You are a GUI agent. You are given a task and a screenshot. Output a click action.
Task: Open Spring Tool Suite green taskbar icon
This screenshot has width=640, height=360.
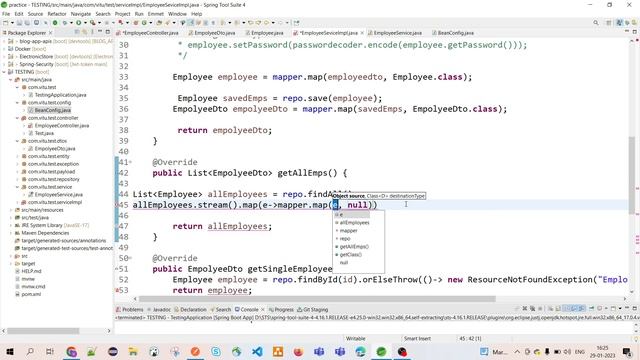[381, 351]
